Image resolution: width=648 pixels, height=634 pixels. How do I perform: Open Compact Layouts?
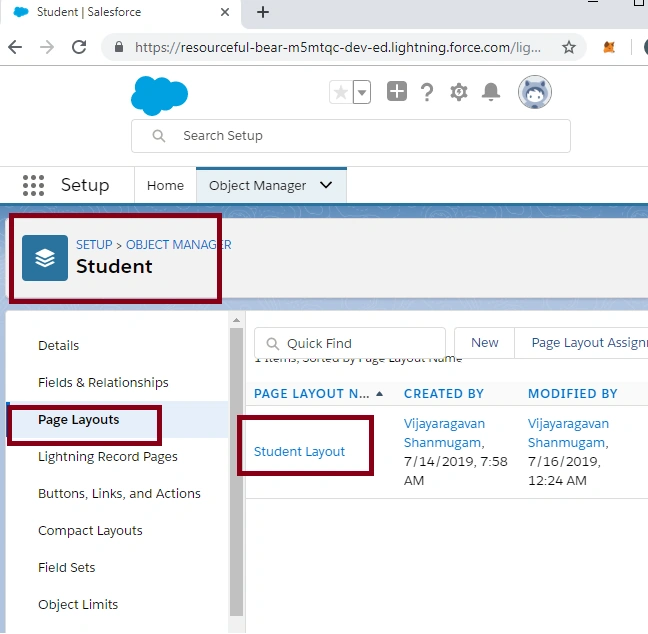pyautogui.click(x=90, y=531)
